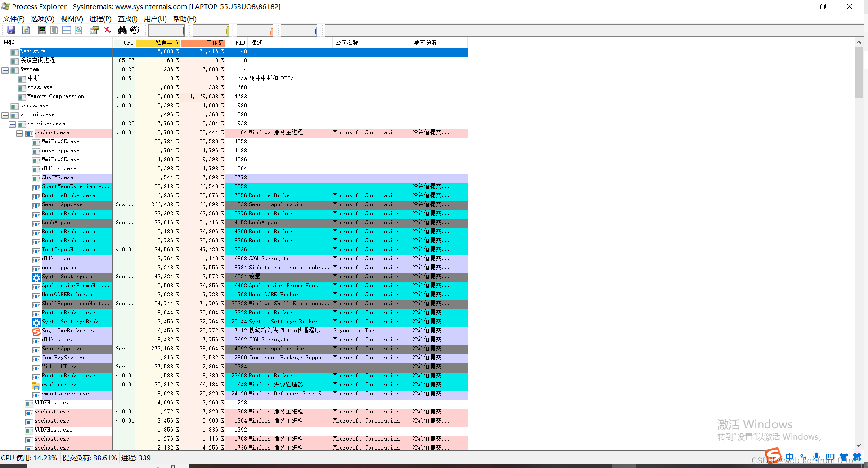This screenshot has height=468, width=868.
Task: Click the binoculars Find Handle icon
Action: [x=122, y=30]
